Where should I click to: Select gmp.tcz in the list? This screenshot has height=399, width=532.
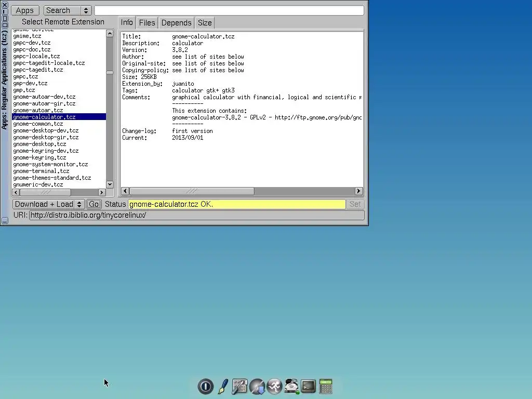[59, 90]
